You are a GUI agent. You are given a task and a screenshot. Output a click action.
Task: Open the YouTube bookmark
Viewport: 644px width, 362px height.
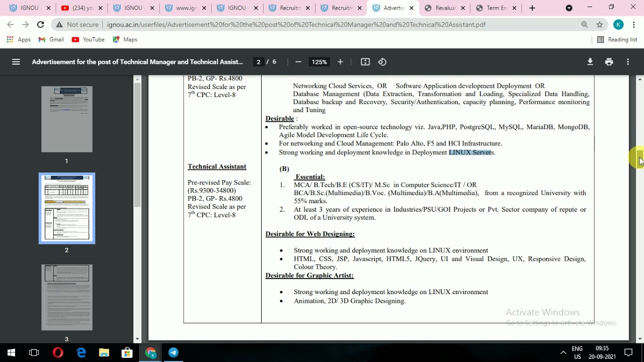coord(88,40)
